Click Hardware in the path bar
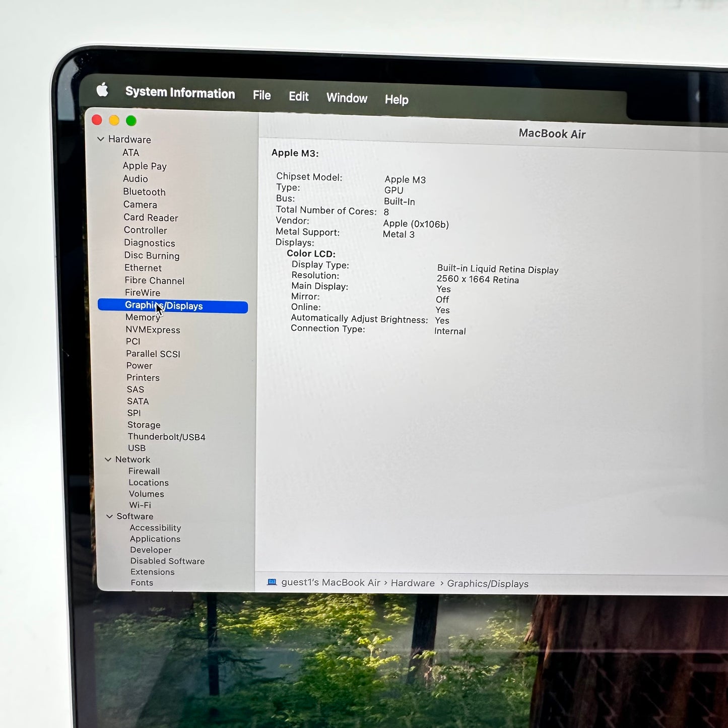 pyautogui.click(x=413, y=583)
